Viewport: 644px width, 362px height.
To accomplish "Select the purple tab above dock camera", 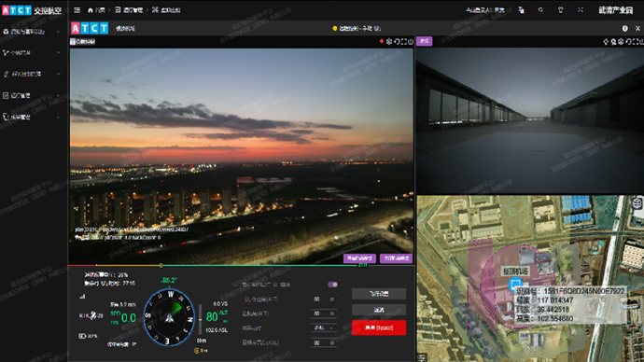I will pos(425,41).
